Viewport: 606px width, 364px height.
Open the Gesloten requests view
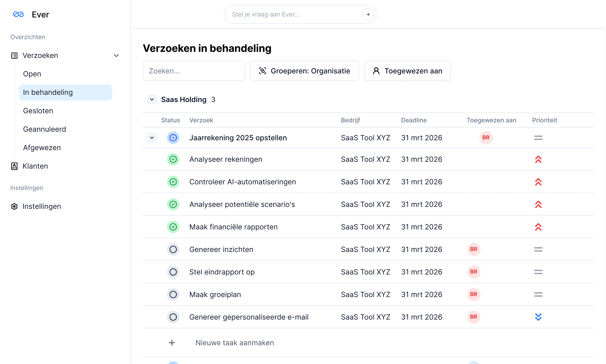[38, 111]
